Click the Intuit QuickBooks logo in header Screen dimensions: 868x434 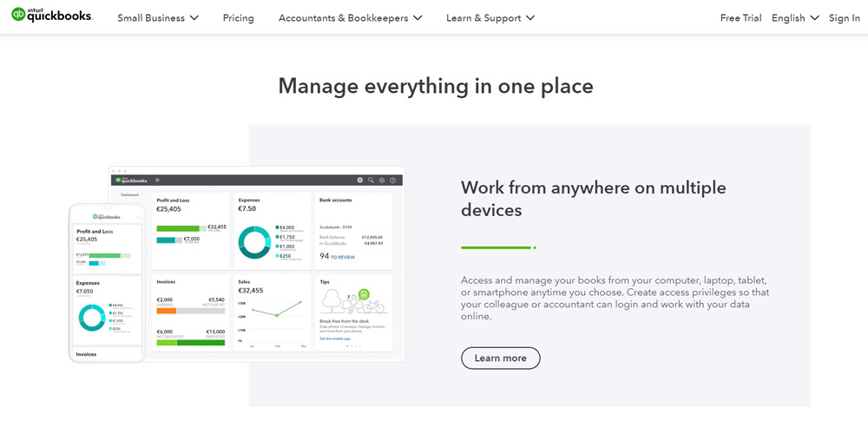(52, 15)
